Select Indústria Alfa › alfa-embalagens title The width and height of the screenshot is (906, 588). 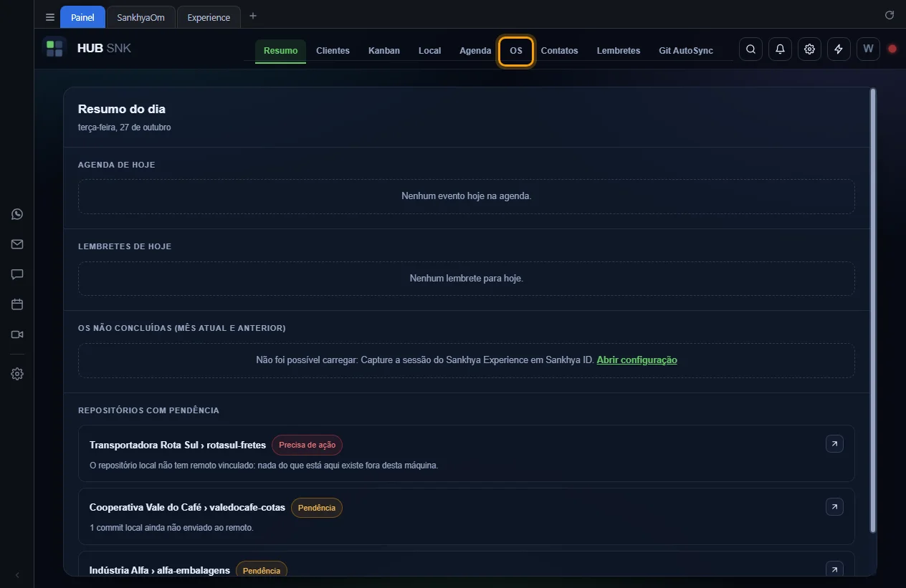[x=160, y=570]
